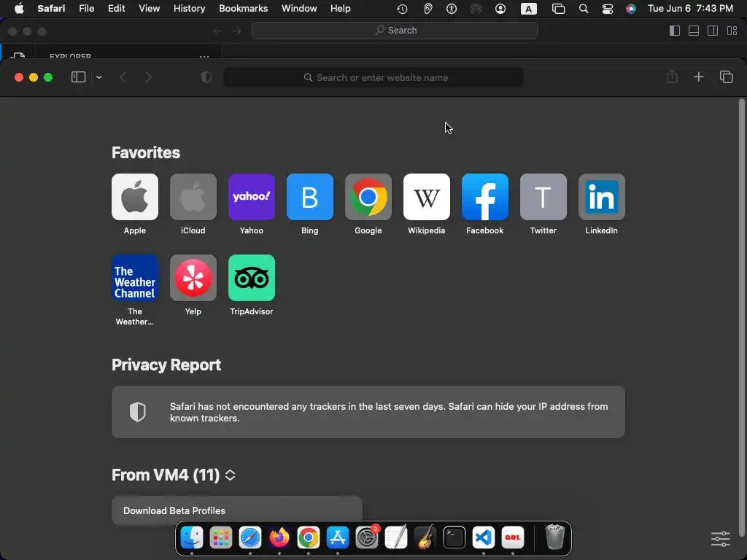Open GarageBand from the Dock

coord(425,537)
